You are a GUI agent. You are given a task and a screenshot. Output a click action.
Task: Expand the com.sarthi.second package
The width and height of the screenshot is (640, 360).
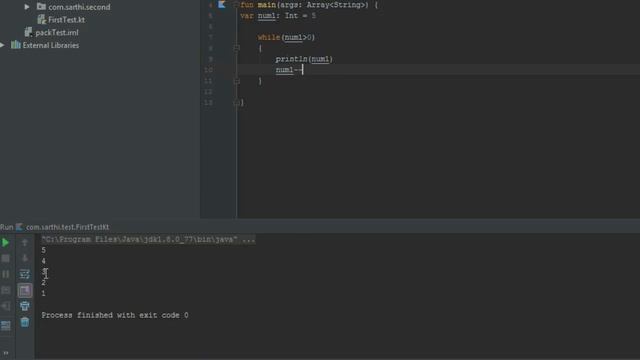click(x=27, y=7)
